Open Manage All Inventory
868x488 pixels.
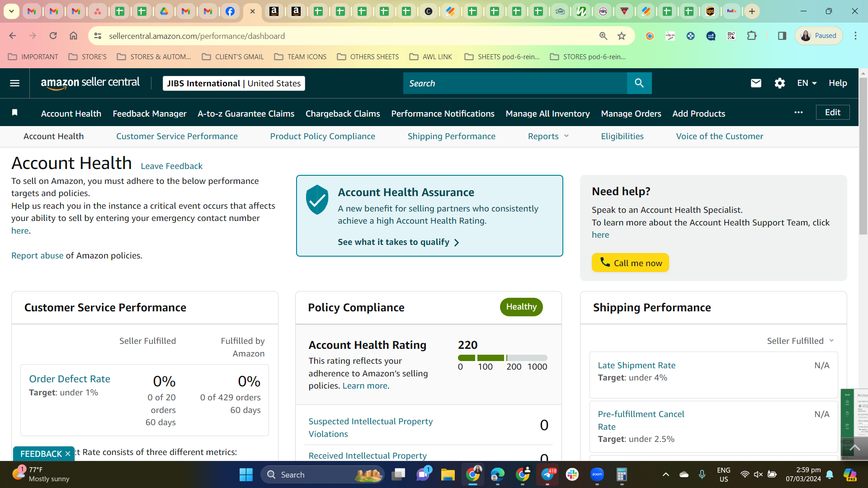pyautogui.click(x=547, y=113)
